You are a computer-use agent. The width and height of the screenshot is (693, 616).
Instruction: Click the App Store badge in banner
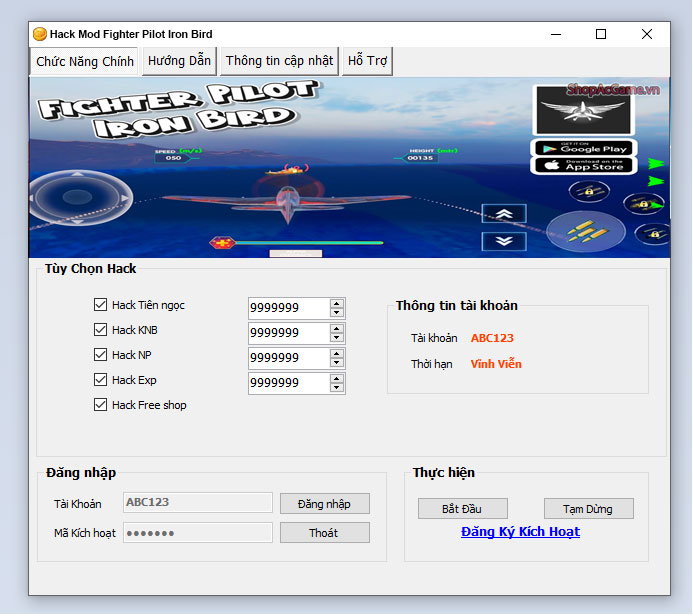[584, 166]
